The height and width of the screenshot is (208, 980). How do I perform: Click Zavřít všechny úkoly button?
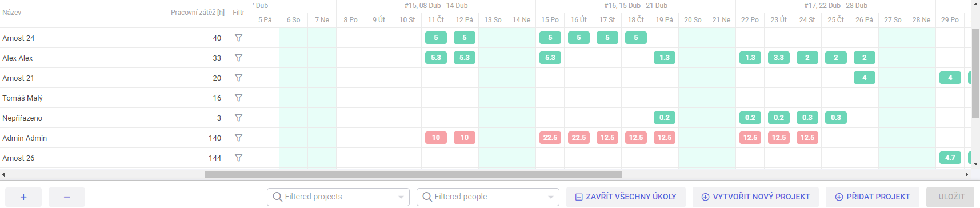(x=626, y=197)
